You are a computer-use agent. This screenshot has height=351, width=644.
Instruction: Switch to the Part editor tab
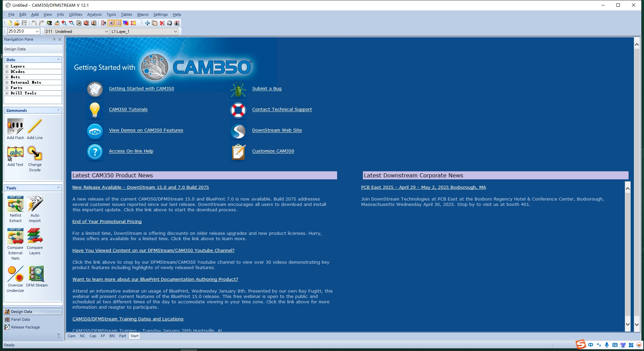pos(122,336)
